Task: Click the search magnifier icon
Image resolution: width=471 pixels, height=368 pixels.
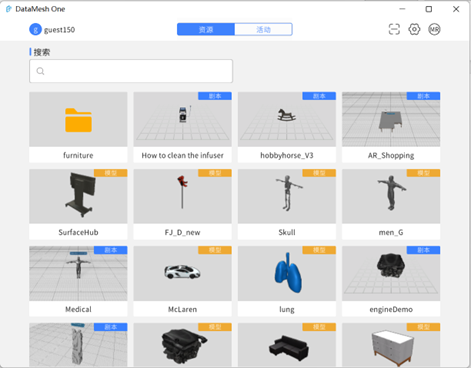Action: pos(40,71)
